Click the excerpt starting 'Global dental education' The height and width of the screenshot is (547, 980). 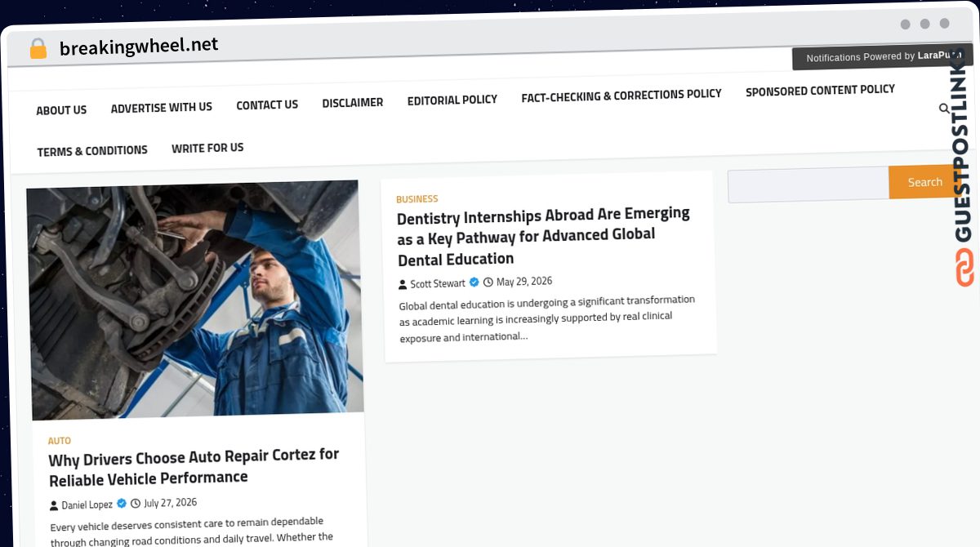coord(546,319)
